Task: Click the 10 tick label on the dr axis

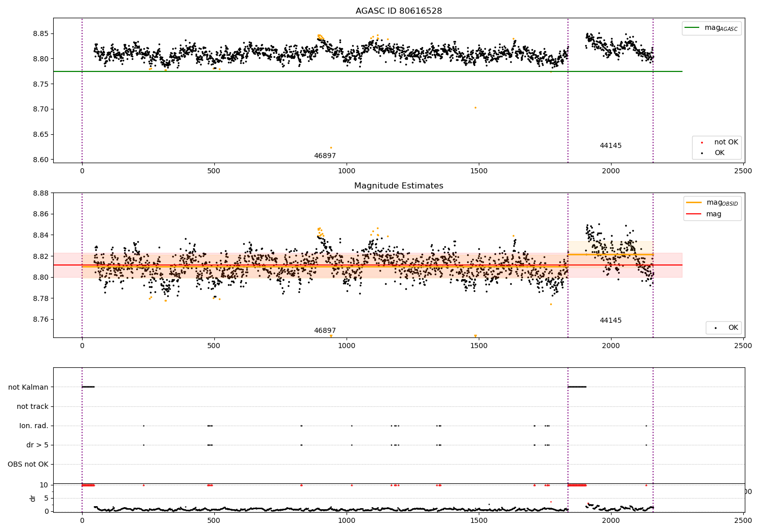Action: coord(44,485)
